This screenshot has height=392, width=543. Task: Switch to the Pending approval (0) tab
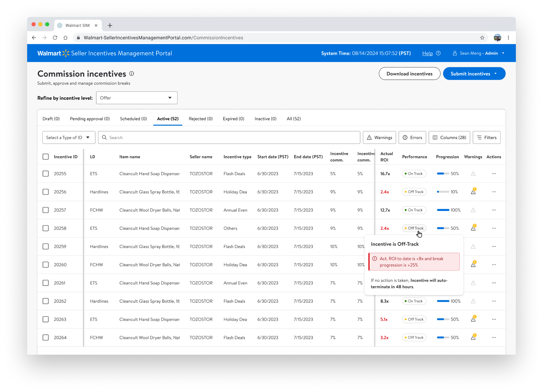coord(90,119)
